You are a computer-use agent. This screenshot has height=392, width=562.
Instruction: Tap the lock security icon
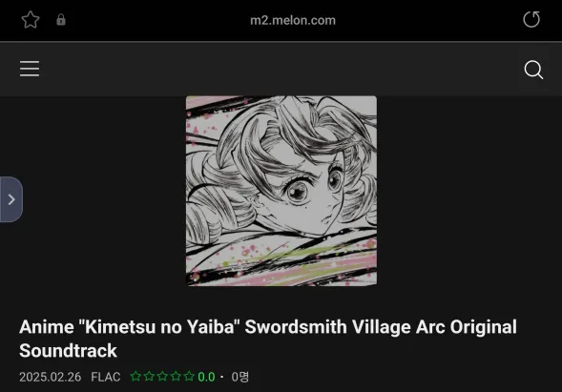[61, 19]
